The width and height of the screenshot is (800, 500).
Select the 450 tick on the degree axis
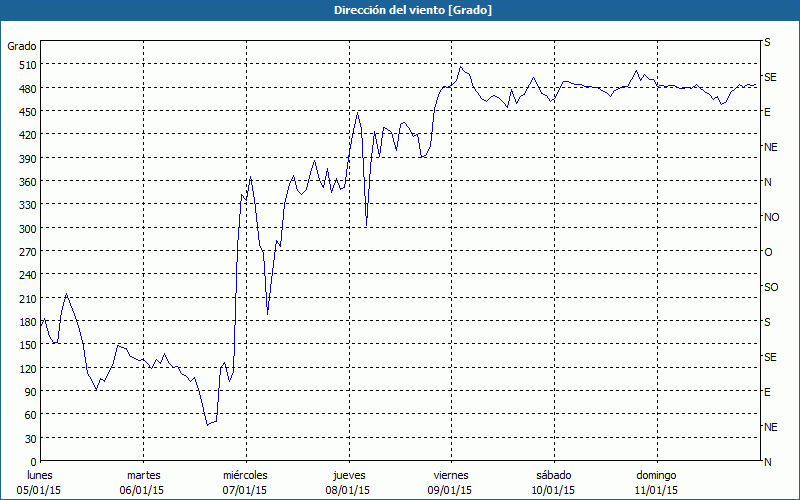(x=26, y=112)
